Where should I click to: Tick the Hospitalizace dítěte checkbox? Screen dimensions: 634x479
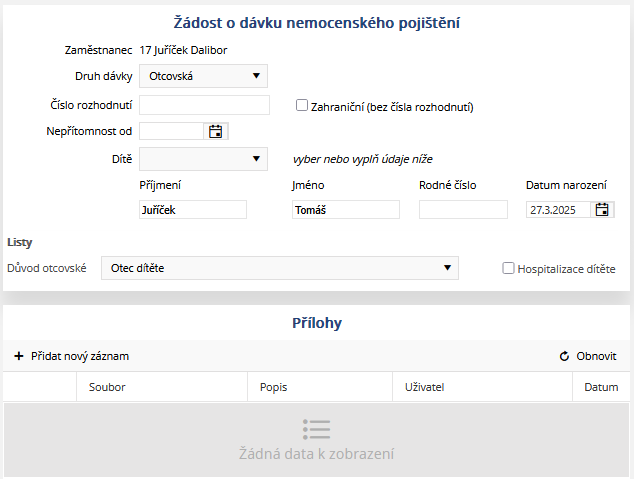[x=508, y=268]
